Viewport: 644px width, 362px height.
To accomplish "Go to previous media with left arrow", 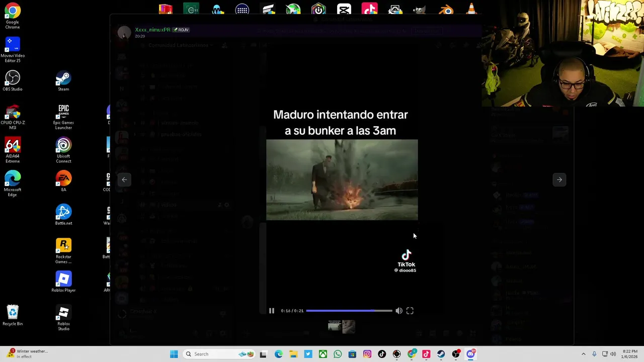I will pos(124,179).
